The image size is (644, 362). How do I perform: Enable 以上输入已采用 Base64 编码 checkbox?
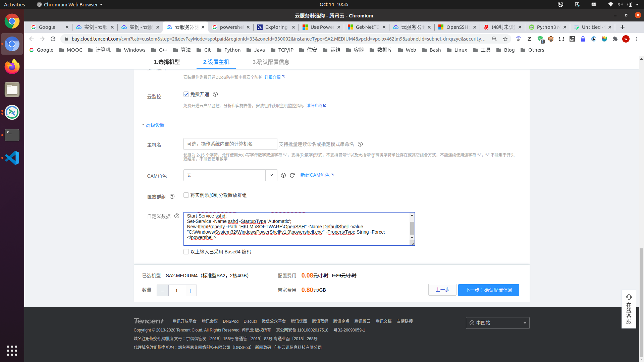tap(186, 252)
